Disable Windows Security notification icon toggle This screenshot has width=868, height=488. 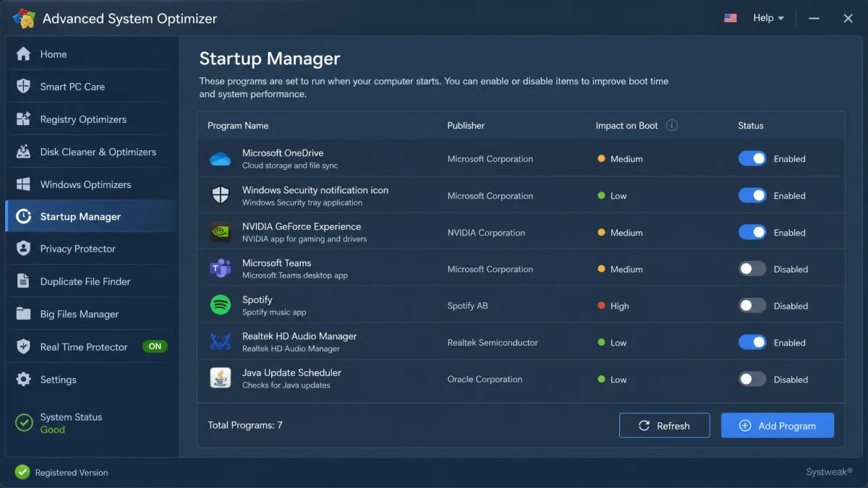752,196
